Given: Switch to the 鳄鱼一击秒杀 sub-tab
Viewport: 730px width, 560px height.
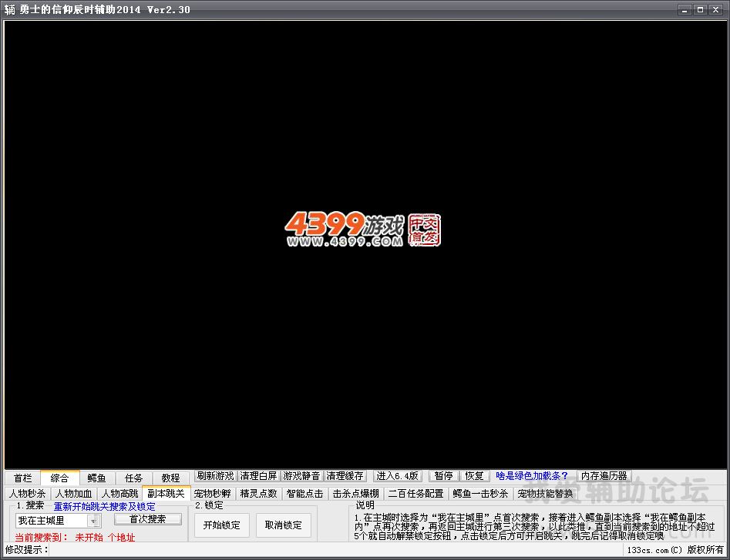Looking at the screenshot, I should (481, 494).
